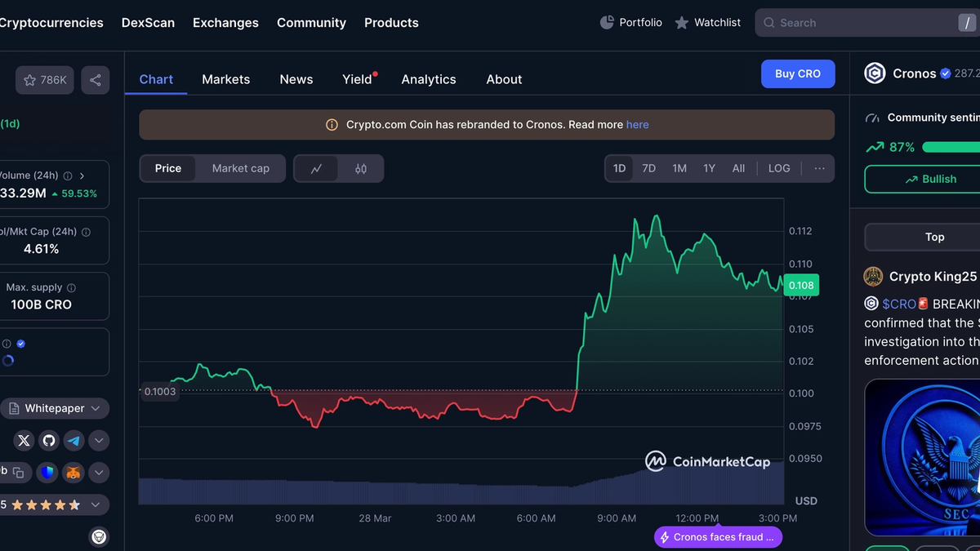Click the search slash shortcut key
The width and height of the screenshot is (980, 551).
(x=966, y=23)
